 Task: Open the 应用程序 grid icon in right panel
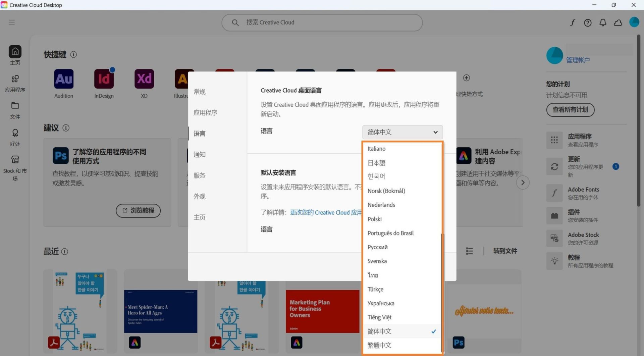tap(554, 140)
